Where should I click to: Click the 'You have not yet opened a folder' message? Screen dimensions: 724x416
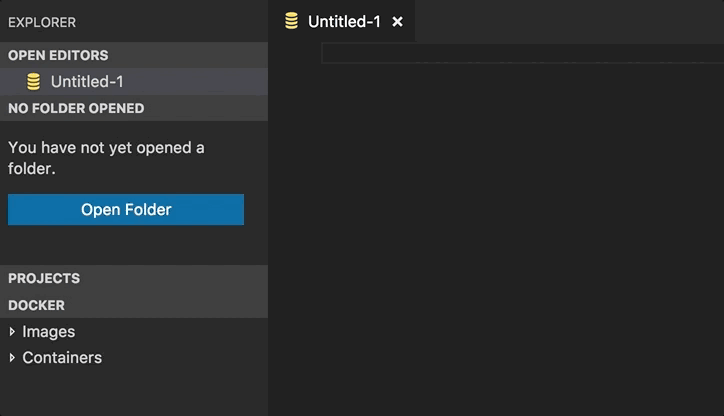(x=106, y=158)
